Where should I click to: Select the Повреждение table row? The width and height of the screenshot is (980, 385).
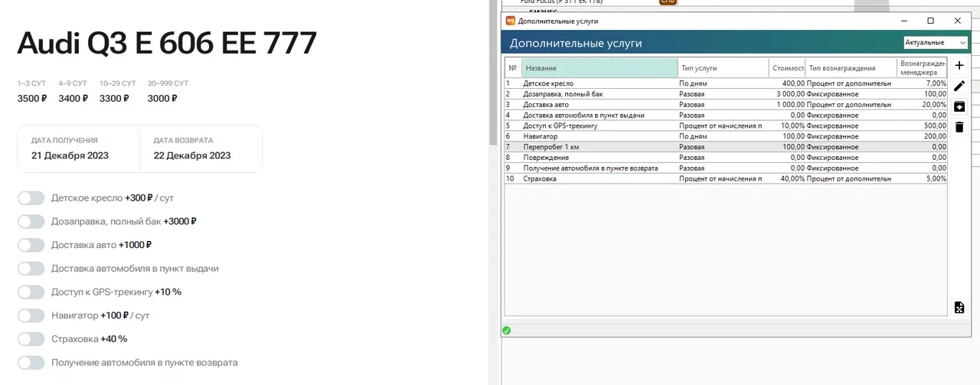tap(726, 158)
